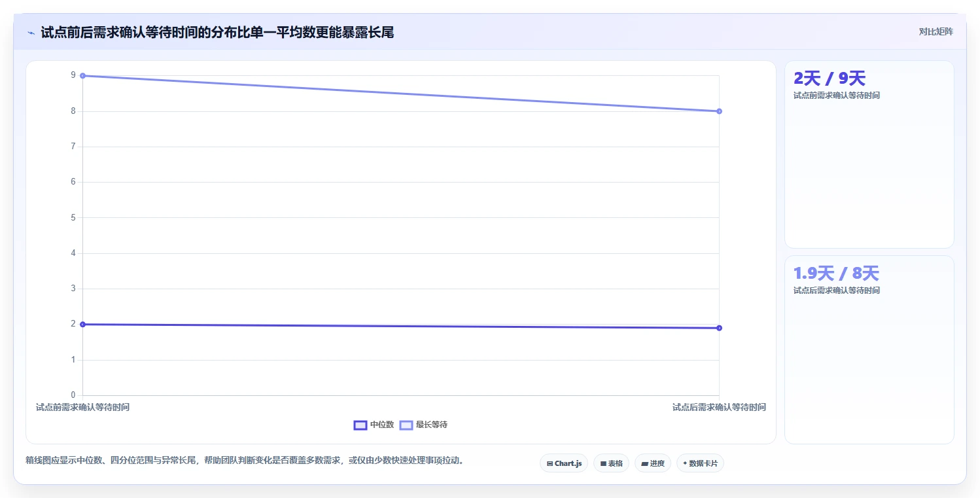Click the y-axis tick label 5

[73, 217]
